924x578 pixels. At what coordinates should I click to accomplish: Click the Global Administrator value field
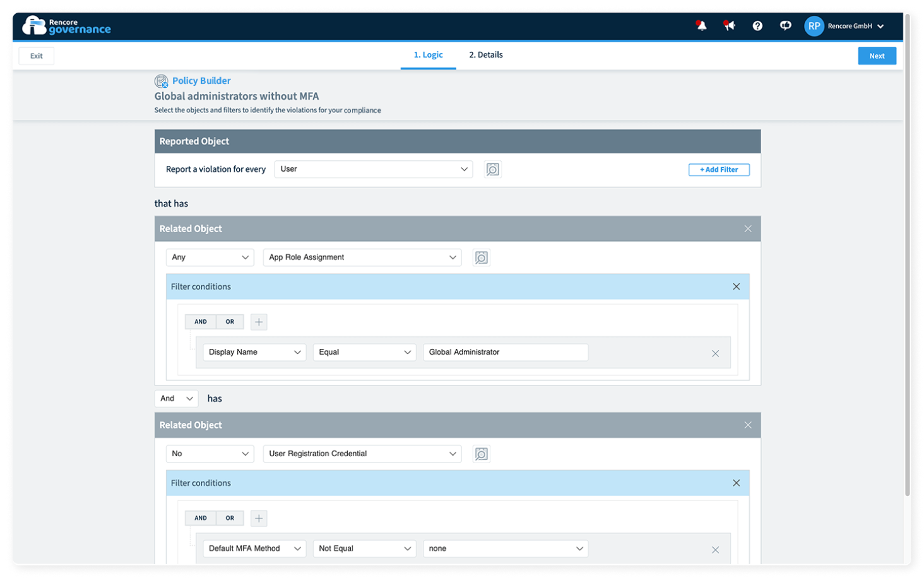click(506, 352)
